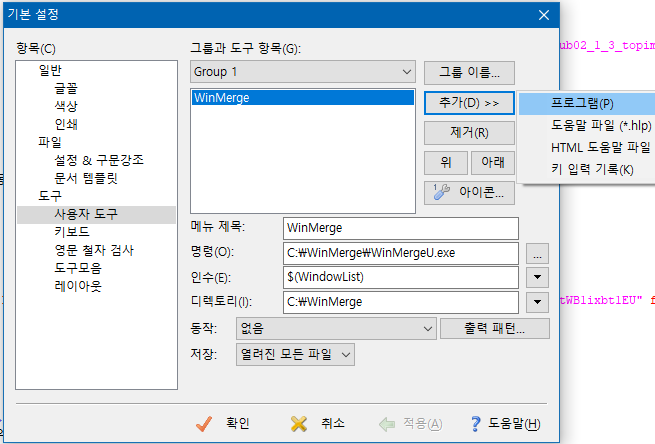Choose 도움말 파일 (*.hlp) menu item
This screenshot has width=655, height=444.
click(x=587, y=125)
